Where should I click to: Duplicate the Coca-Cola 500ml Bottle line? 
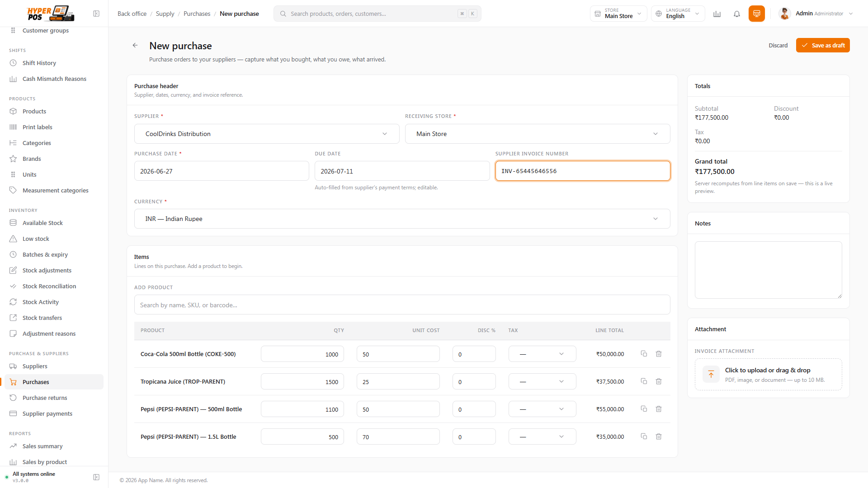[x=644, y=354]
